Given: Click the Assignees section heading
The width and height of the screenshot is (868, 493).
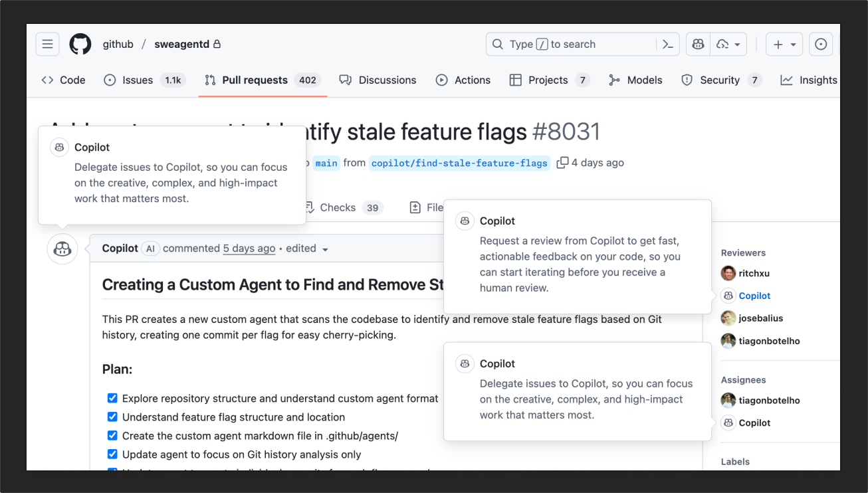Looking at the screenshot, I should click(x=744, y=380).
